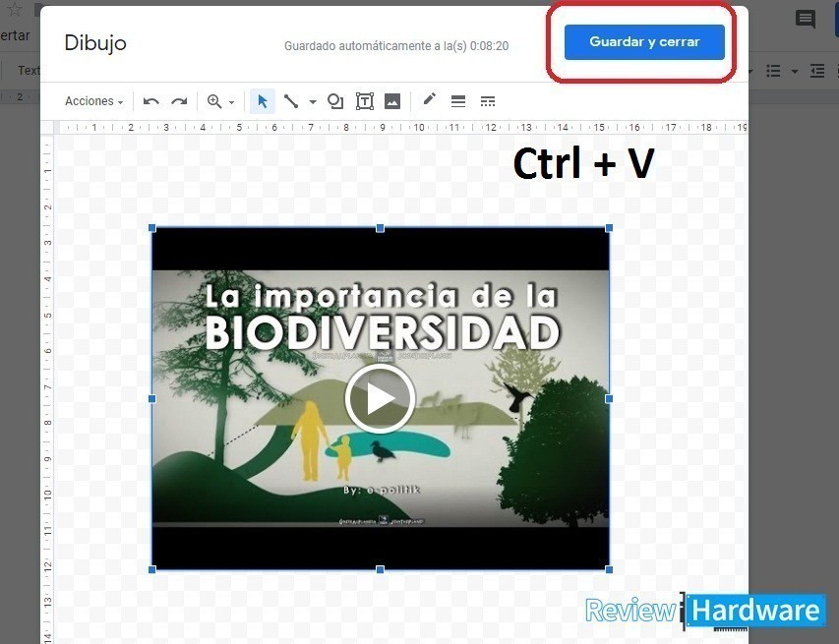Click the Guardar y cerrar button
The height and width of the screenshot is (644, 839).
644,41
